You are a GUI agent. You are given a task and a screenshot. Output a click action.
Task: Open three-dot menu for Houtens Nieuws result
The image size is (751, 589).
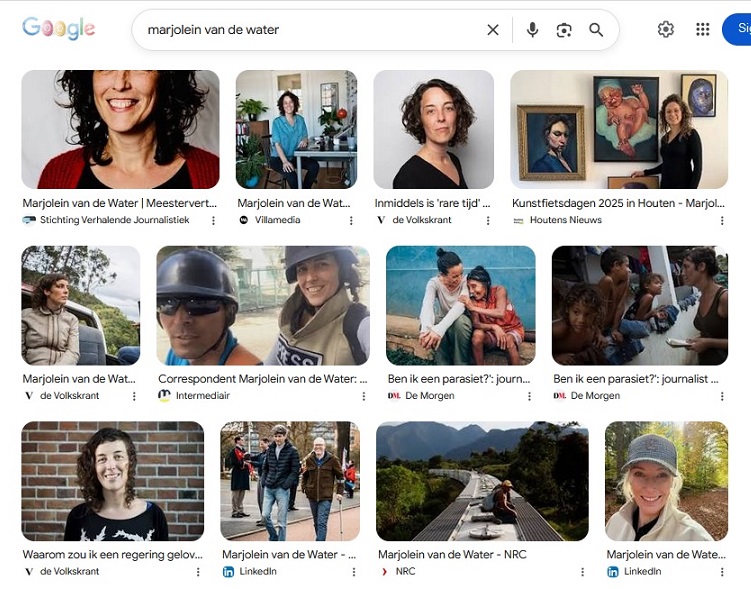[x=722, y=220]
